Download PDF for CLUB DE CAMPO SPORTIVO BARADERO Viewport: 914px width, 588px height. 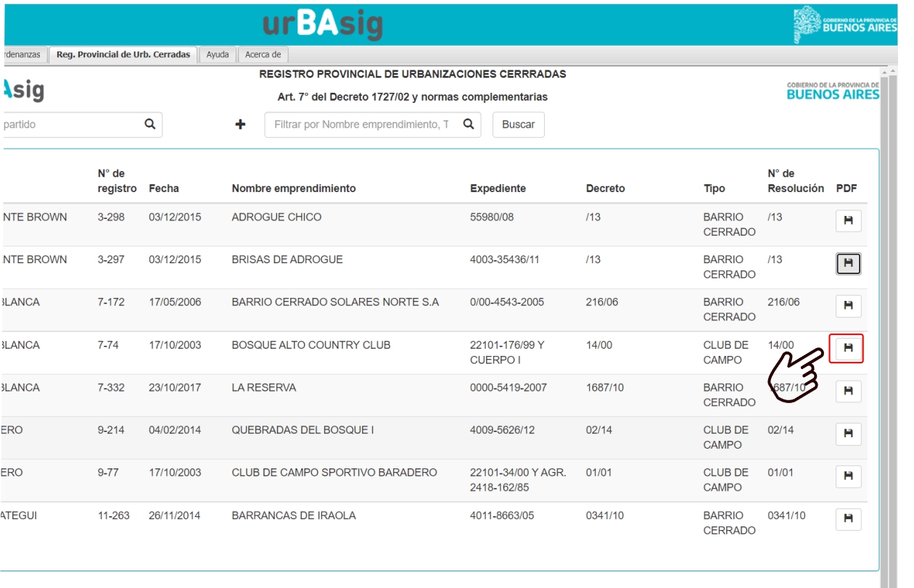point(848,476)
